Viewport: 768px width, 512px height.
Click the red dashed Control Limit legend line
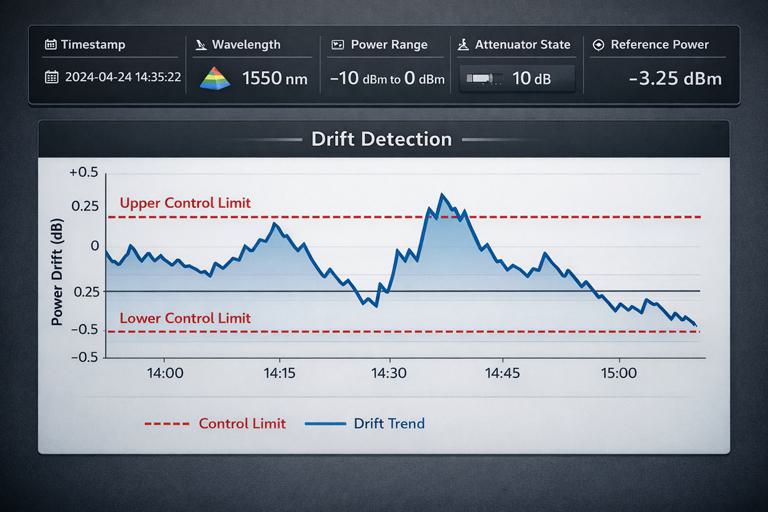point(167,424)
